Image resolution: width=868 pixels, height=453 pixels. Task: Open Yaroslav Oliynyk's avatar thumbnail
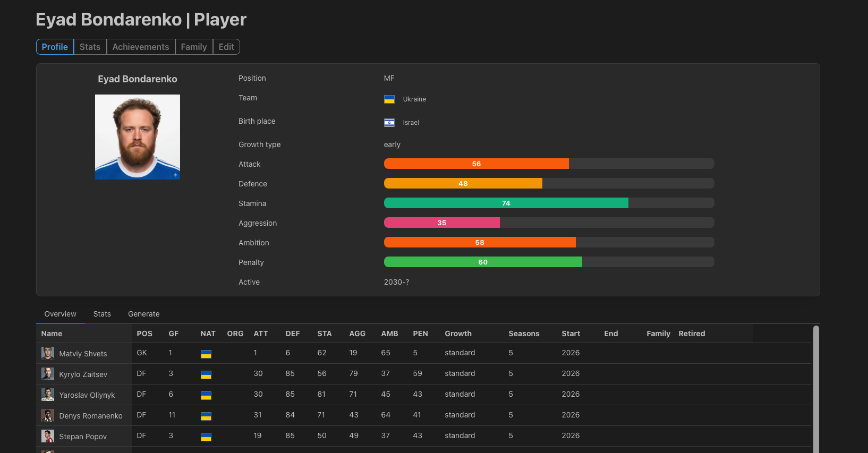[48, 395]
